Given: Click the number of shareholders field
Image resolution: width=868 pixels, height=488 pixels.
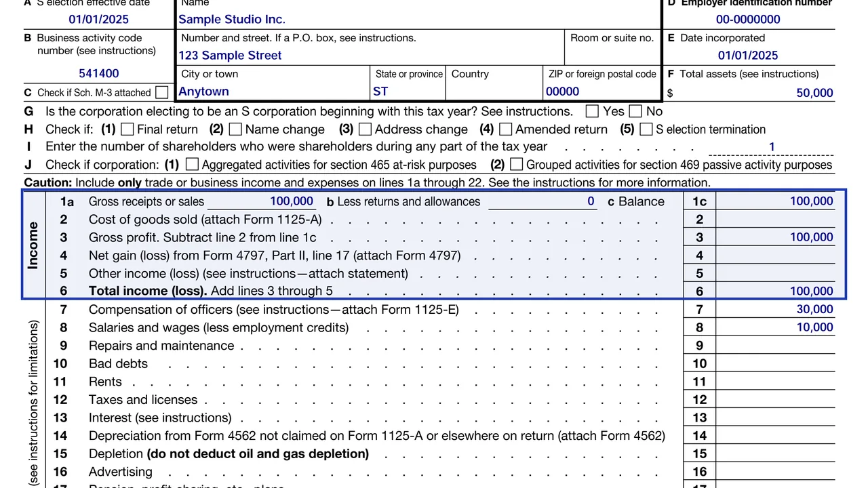Looking at the screenshot, I should (772, 146).
